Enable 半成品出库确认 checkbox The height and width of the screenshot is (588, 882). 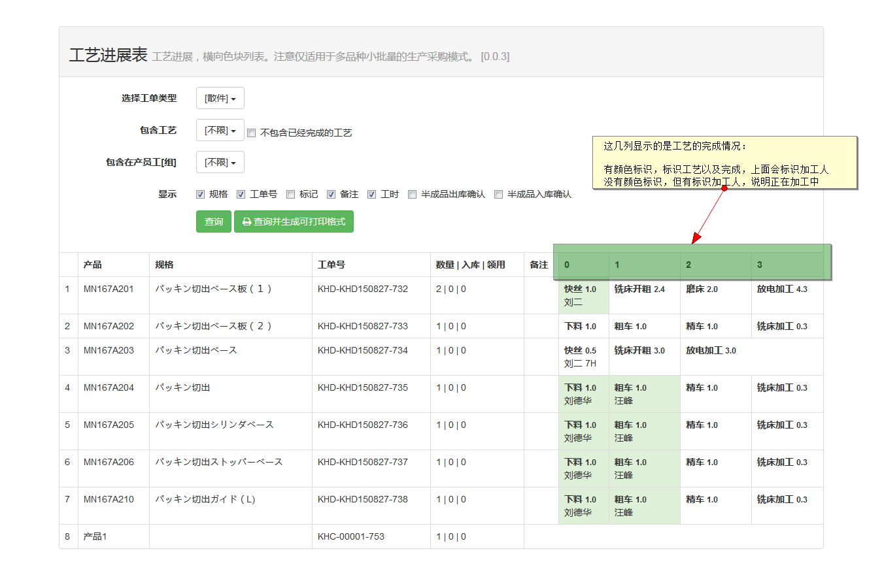point(412,194)
